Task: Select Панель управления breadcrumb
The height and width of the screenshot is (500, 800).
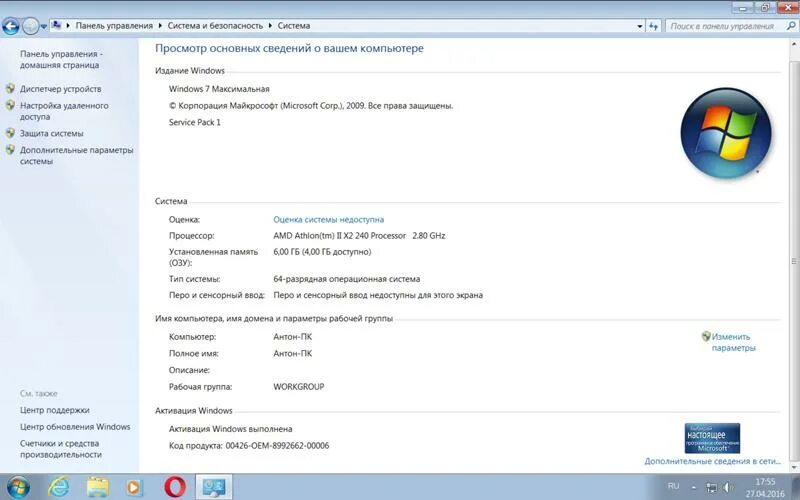Action: [x=114, y=26]
